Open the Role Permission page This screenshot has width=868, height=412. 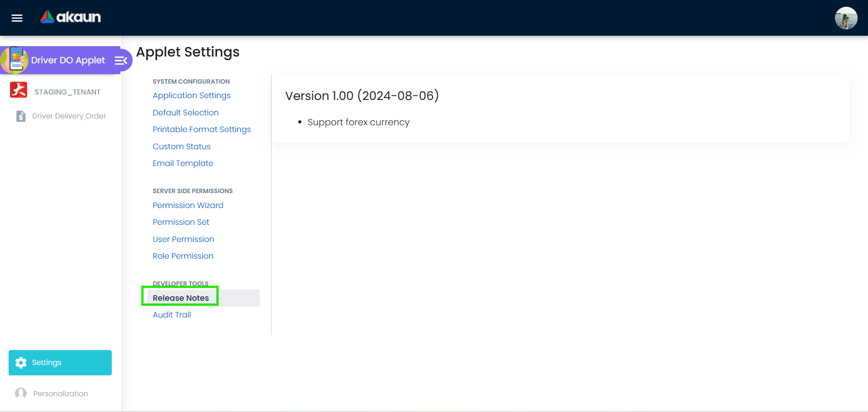tap(183, 256)
